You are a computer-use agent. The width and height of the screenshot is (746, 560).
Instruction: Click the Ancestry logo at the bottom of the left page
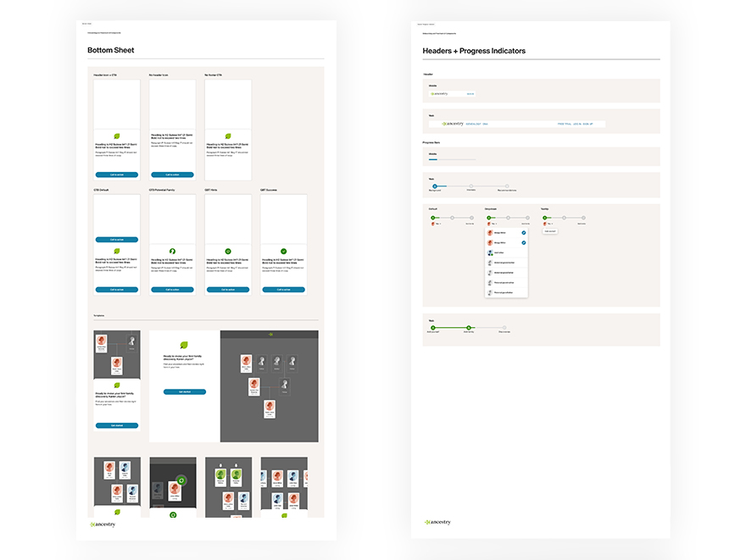(x=103, y=524)
